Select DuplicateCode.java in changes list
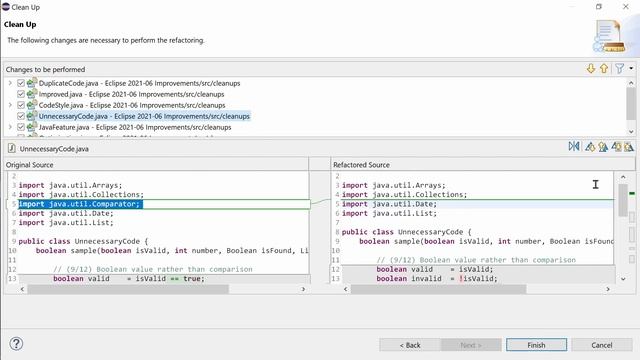 (x=139, y=83)
